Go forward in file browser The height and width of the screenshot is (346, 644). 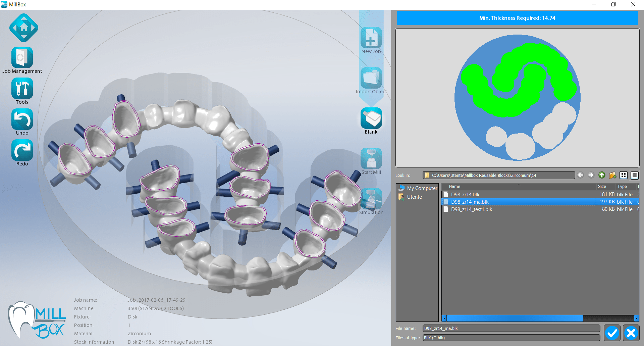(x=591, y=175)
